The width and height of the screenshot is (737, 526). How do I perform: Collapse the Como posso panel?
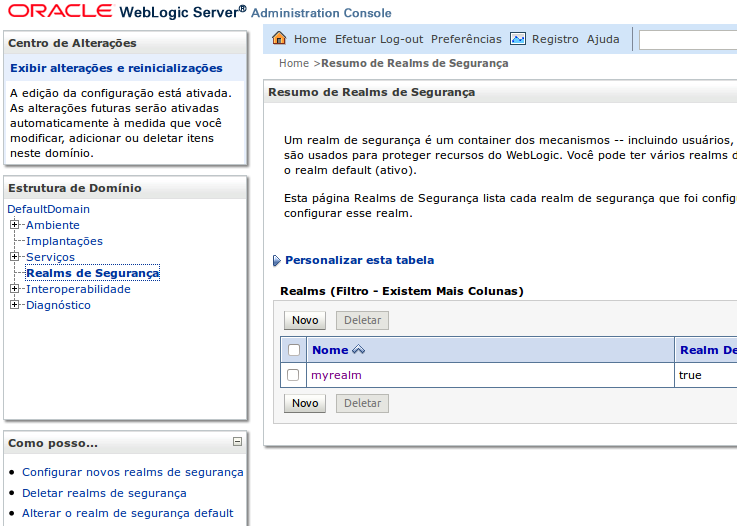[x=237, y=441]
